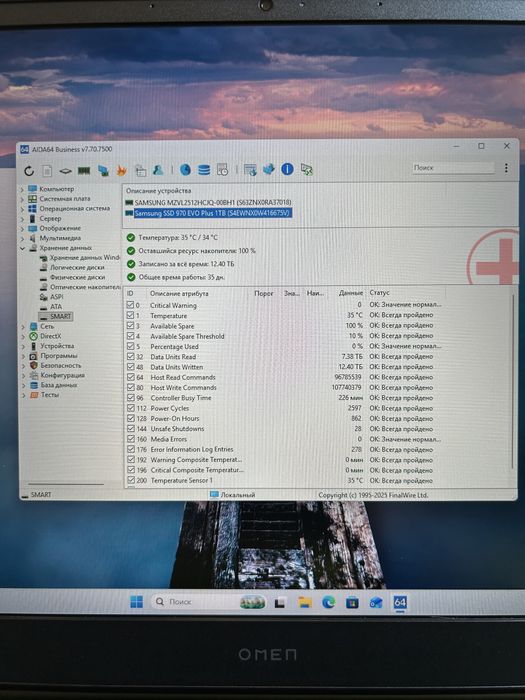Open Microsoft Store from the taskbar

point(352,602)
